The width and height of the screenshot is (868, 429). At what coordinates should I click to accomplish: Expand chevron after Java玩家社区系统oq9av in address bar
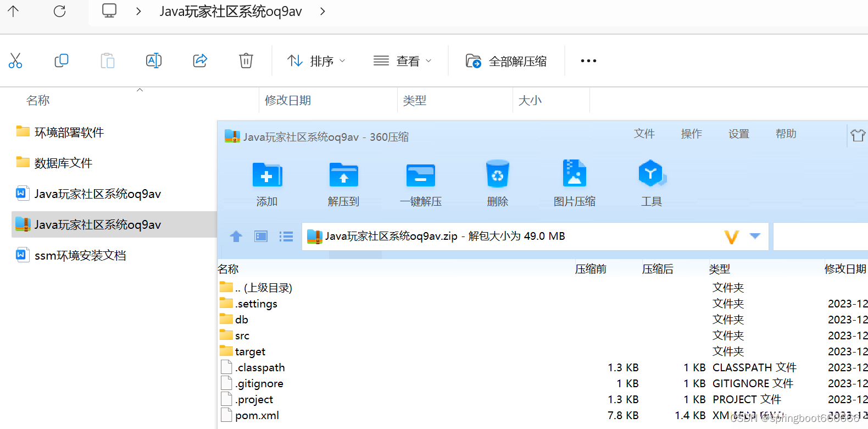(x=322, y=11)
